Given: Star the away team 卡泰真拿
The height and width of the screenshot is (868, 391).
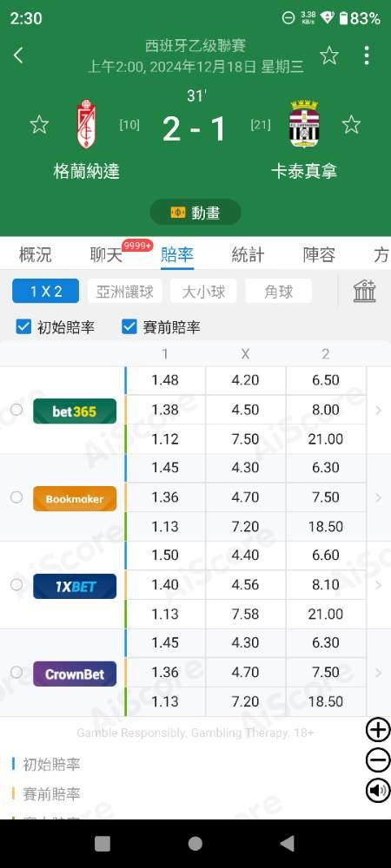Looking at the screenshot, I should (x=351, y=124).
